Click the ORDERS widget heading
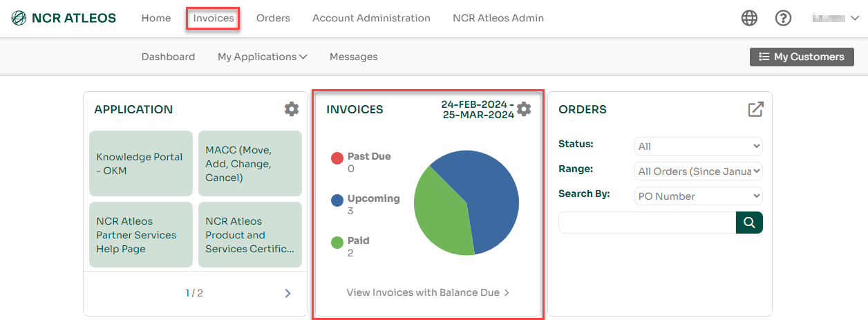 tap(583, 109)
